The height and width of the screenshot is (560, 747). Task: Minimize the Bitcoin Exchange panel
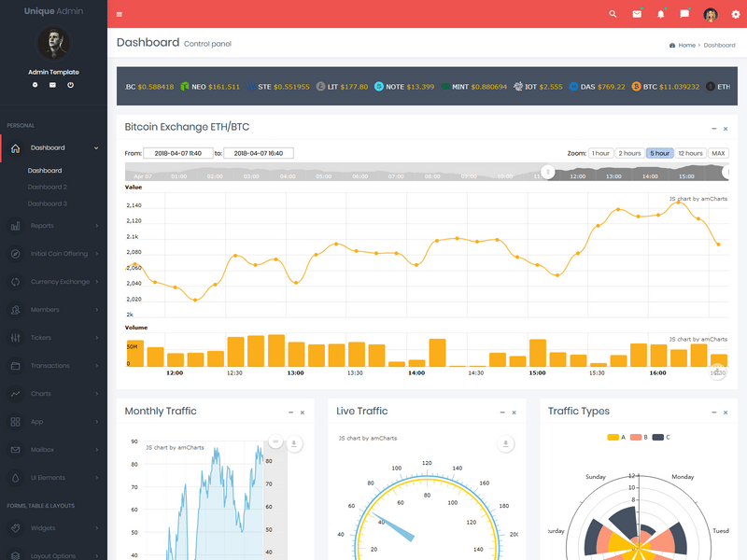tap(713, 129)
